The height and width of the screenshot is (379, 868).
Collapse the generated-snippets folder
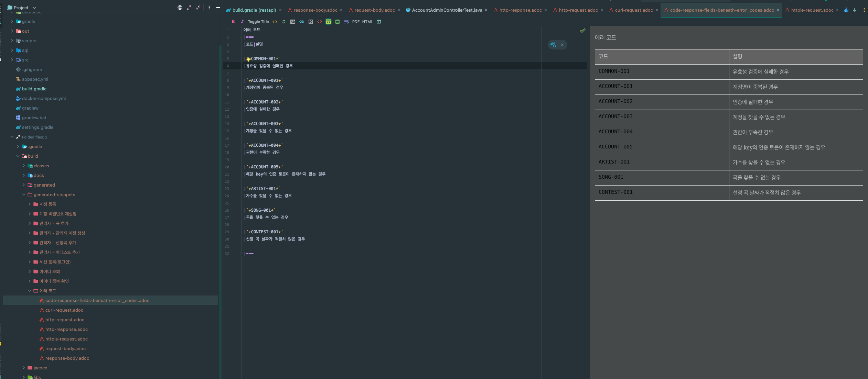[x=24, y=194]
